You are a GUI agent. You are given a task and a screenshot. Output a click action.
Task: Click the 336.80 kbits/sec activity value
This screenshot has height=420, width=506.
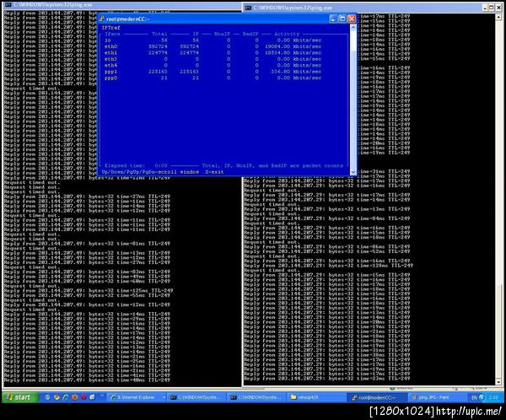tap(296, 72)
